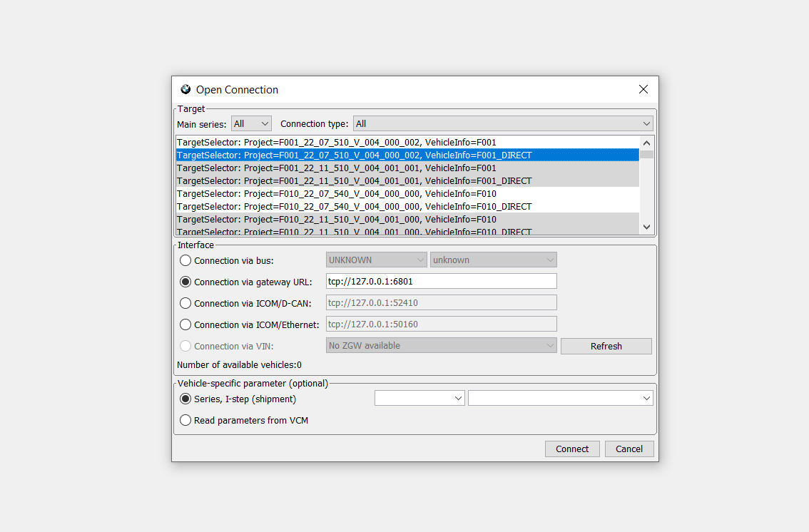Select Connection via bus radio button

click(x=185, y=260)
